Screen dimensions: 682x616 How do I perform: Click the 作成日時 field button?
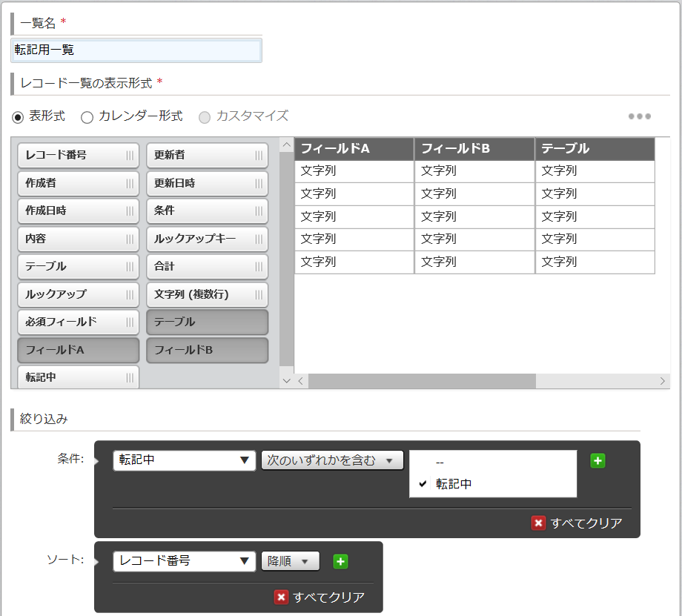[79, 211]
